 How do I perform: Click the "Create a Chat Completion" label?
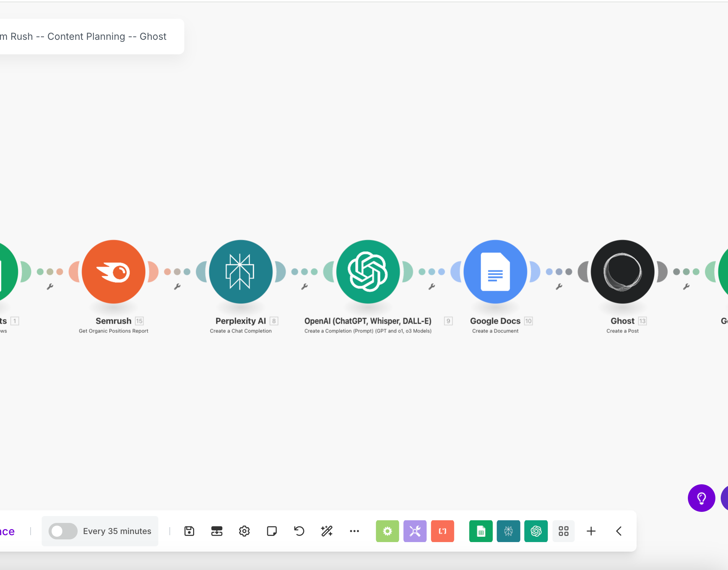coord(241,331)
